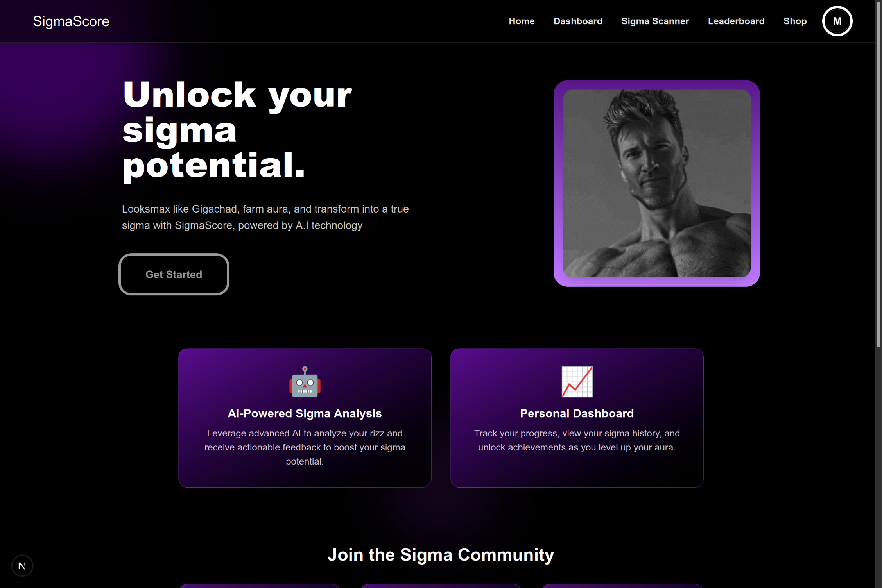
Task: Click the Looksmax like Gigachad tagline text
Action: [x=265, y=217]
